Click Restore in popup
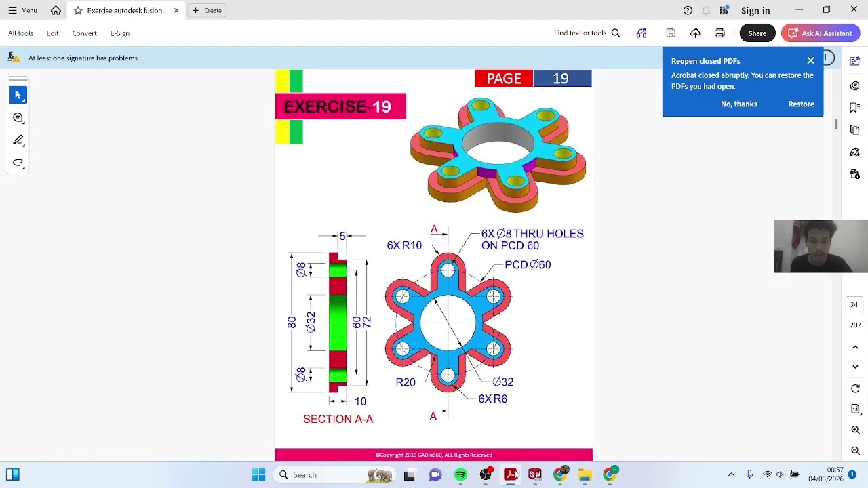Image resolution: width=868 pixels, height=488 pixels. [x=801, y=104]
